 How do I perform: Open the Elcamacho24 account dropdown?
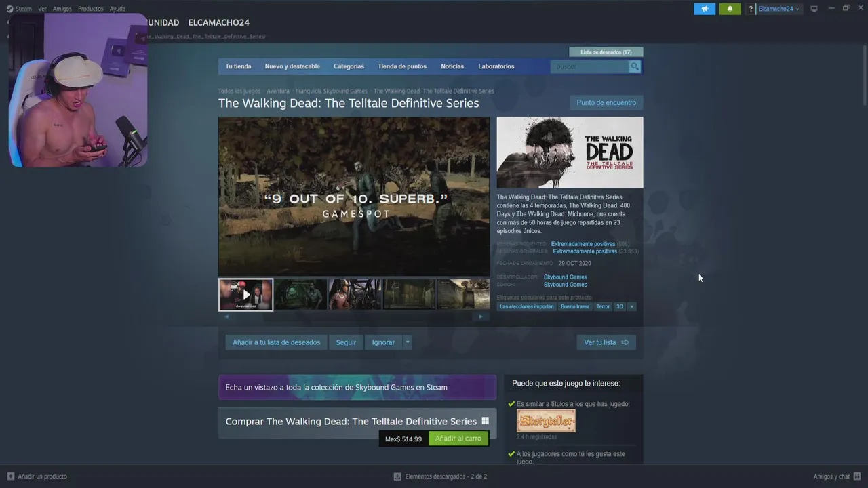(x=778, y=9)
